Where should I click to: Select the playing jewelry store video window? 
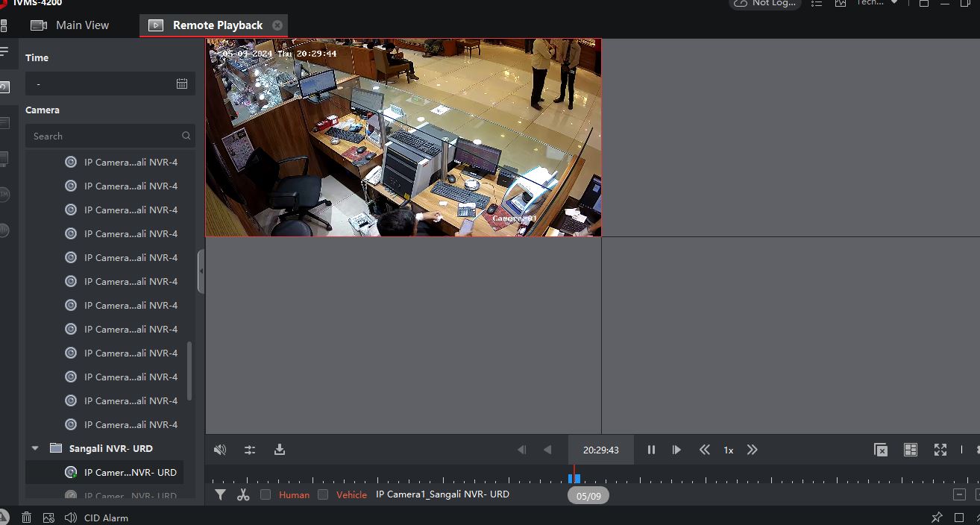403,138
